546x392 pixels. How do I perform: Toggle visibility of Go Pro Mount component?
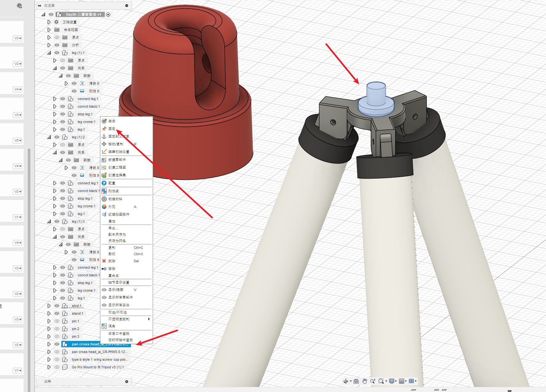[x=57, y=367]
